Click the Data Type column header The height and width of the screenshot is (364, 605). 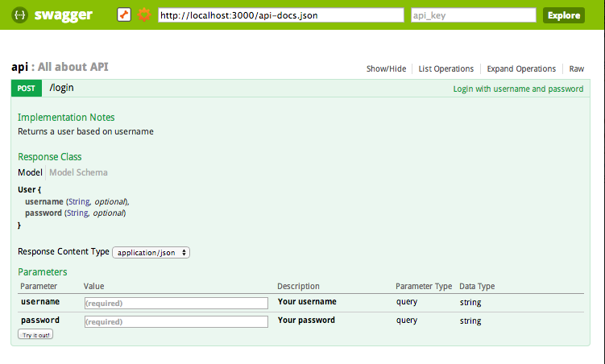pos(477,286)
